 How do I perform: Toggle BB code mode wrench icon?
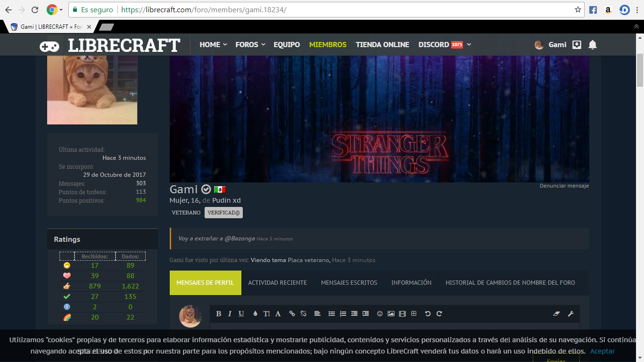(570, 314)
